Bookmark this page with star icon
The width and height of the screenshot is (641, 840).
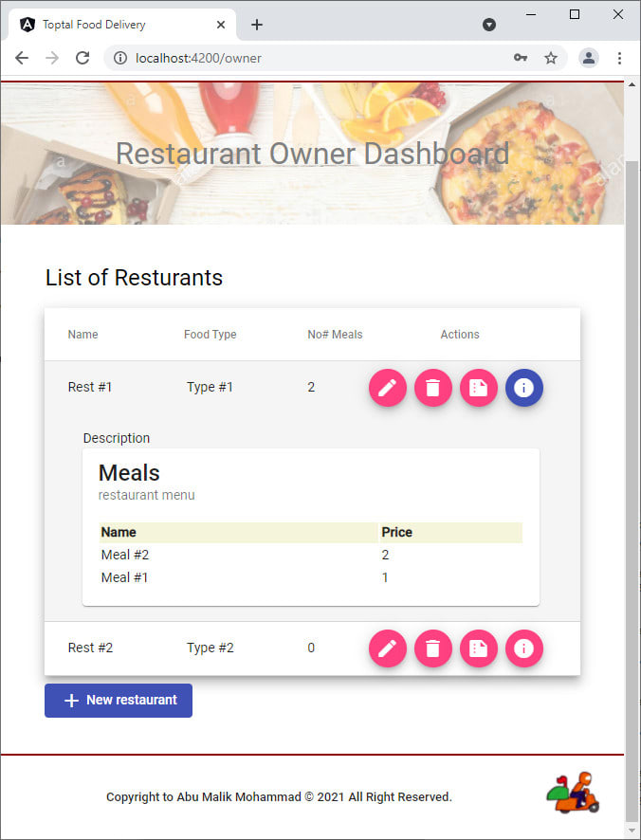tap(551, 58)
